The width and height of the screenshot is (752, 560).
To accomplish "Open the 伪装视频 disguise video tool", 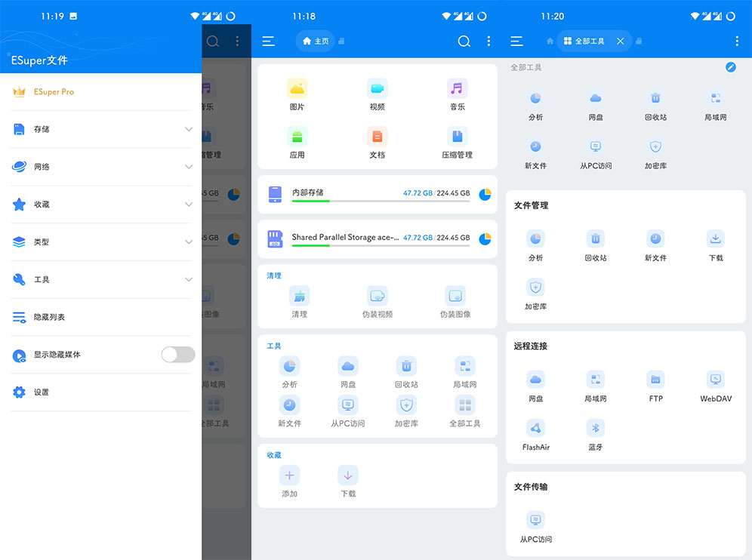I will 377,296.
